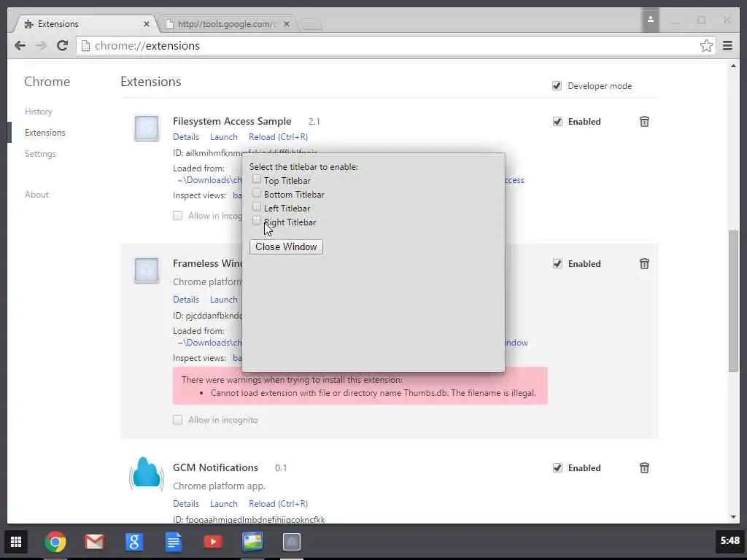Reload the current page

[x=63, y=46]
